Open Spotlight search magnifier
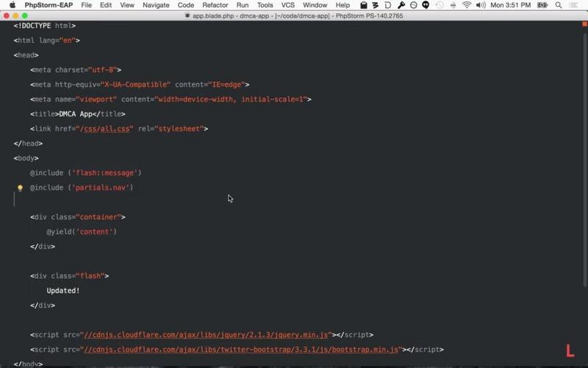This screenshot has height=368, width=588. coord(559,5)
